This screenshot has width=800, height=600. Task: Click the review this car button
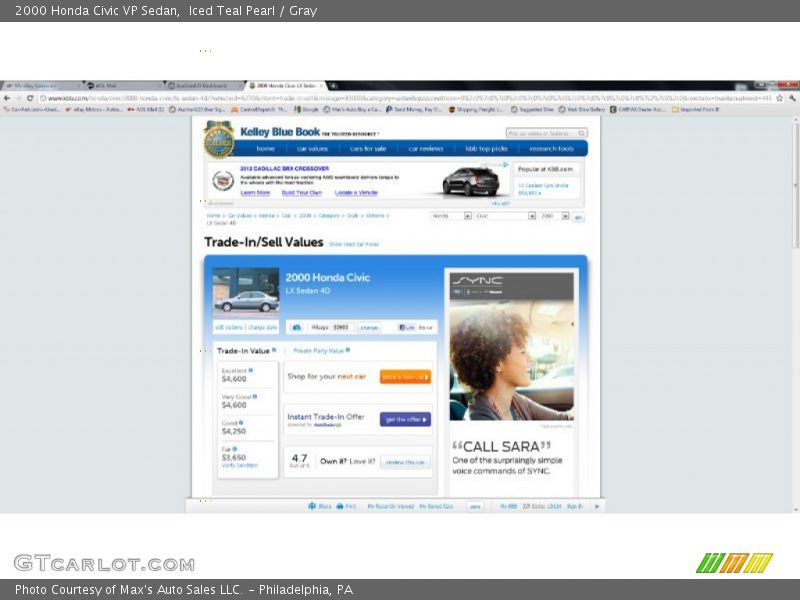[x=405, y=462]
